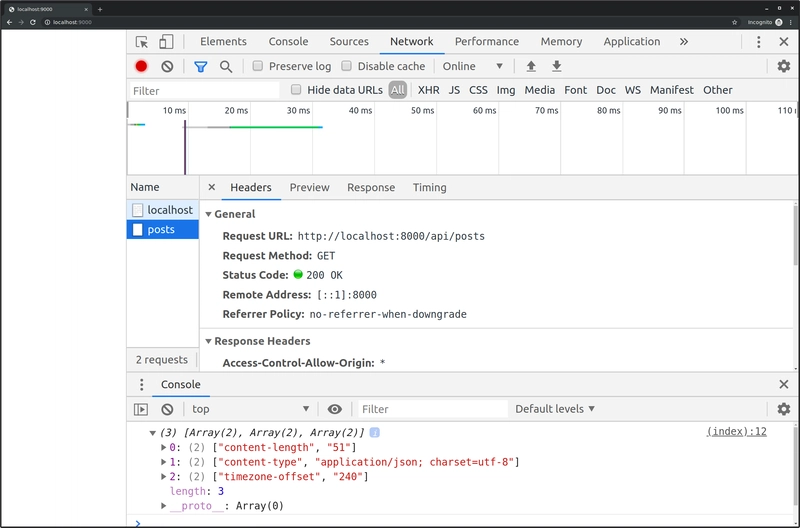This screenshot has width=800, height=528.
Task: Expand timezone-offset array entry
Action: [x=164, y=476]
